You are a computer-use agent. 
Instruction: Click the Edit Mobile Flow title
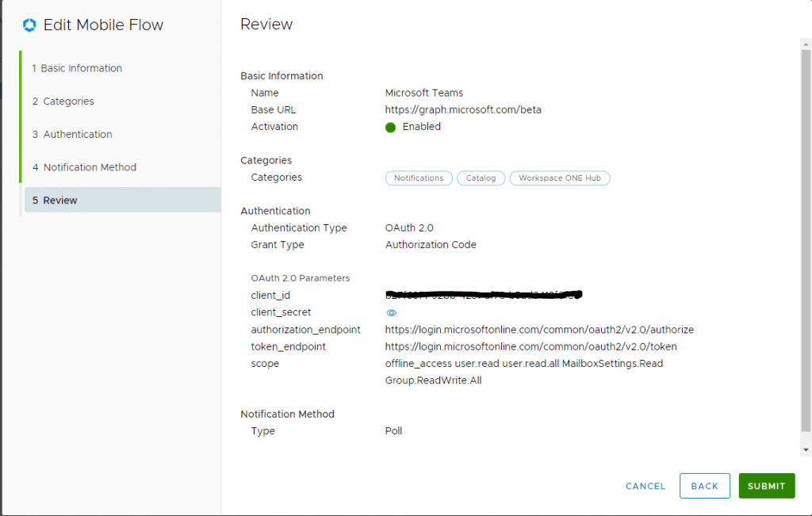click(x=103, y=25)
